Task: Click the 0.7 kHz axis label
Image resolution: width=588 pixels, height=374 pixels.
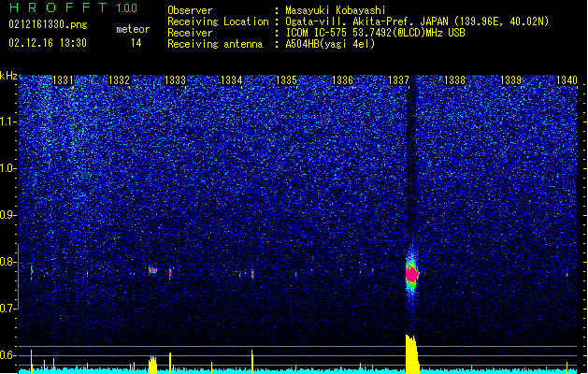Action: click(x=8, y=309)
